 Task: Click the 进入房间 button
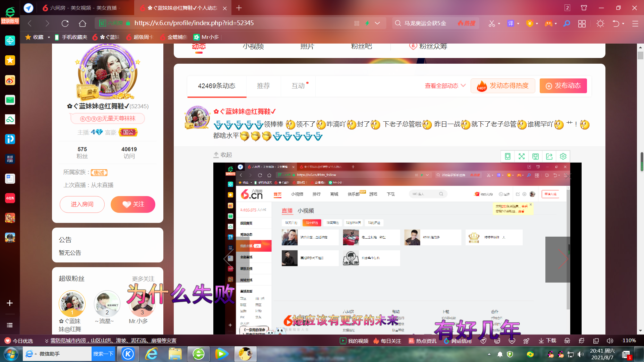tap(82, 204)
